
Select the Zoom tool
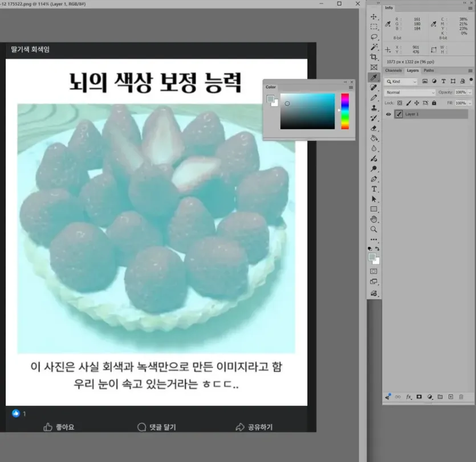[374, 230]
